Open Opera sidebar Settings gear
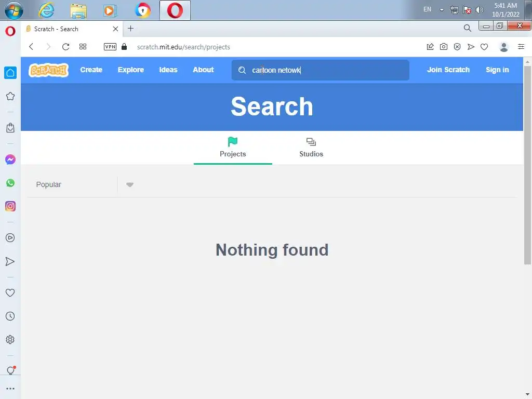The height and width of the screenshot is (399, 532). (x=10, y=340)
